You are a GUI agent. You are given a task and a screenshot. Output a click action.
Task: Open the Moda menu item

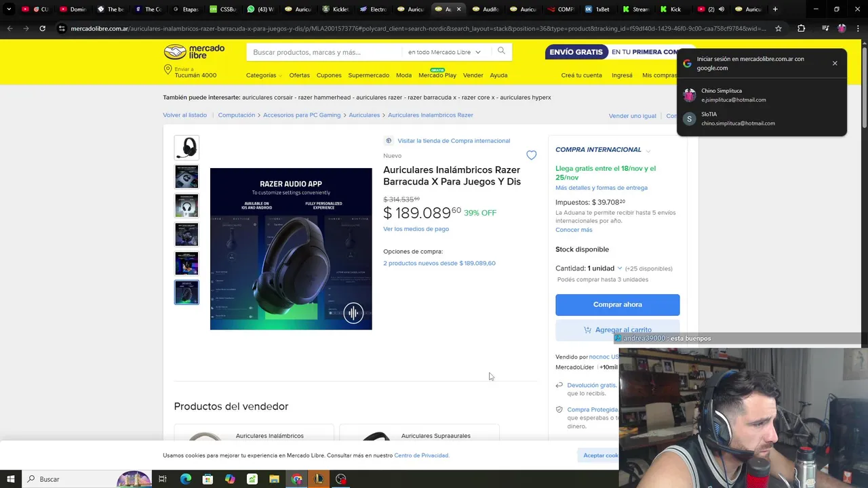[403, 75]
